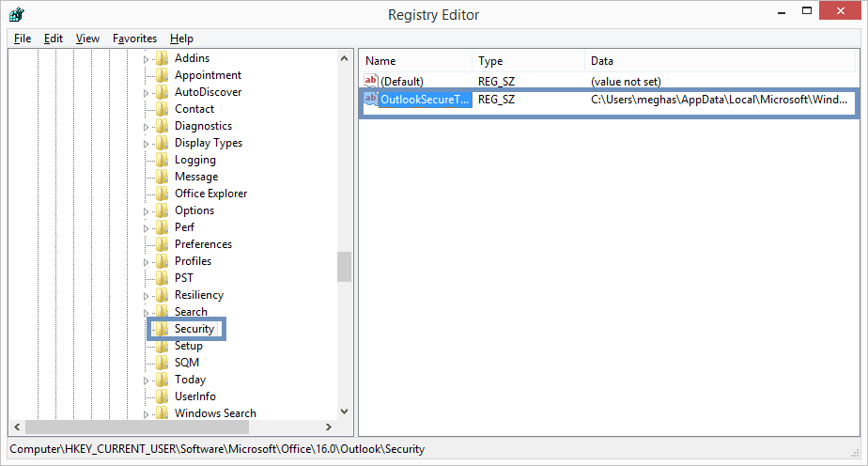Expand the Display Types key

click(147, 144)
